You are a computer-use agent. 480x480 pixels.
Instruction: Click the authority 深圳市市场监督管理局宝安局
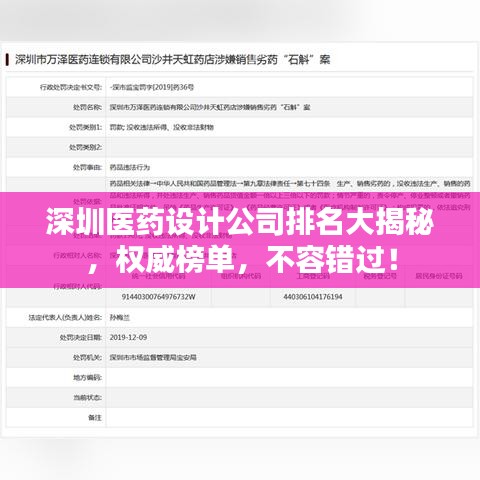click(153, 357)
